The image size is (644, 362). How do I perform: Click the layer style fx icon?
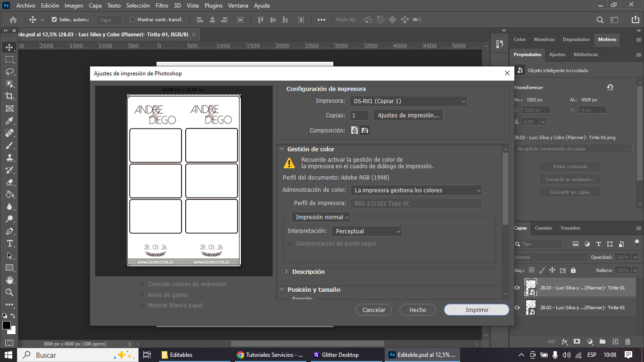(564, 342)
